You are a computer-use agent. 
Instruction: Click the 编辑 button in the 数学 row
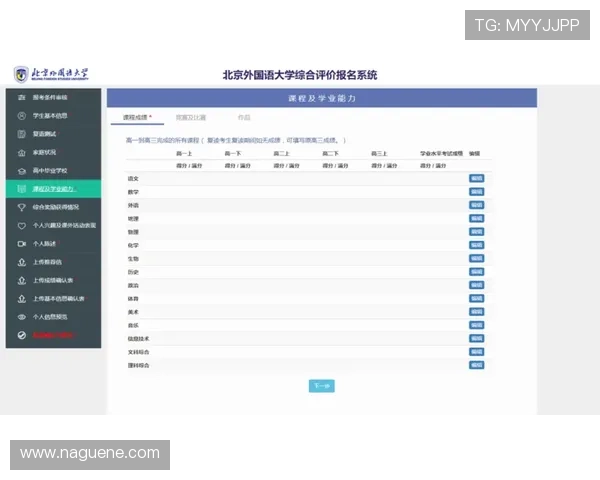476,192
